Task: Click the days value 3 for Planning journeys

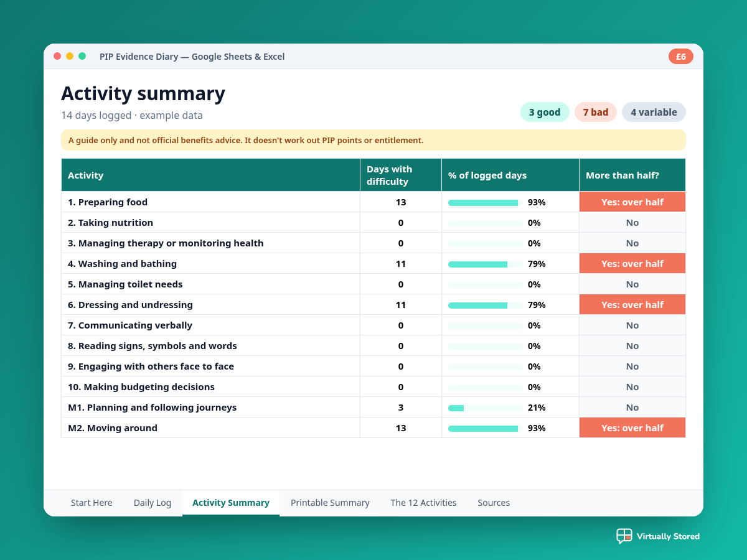Action: click(x=401, y=408)
